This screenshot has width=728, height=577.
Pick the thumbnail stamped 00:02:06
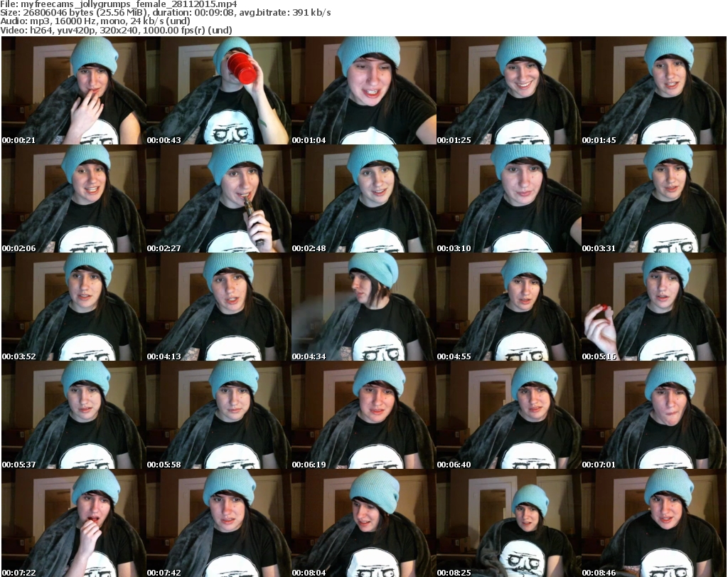(73, 198)
